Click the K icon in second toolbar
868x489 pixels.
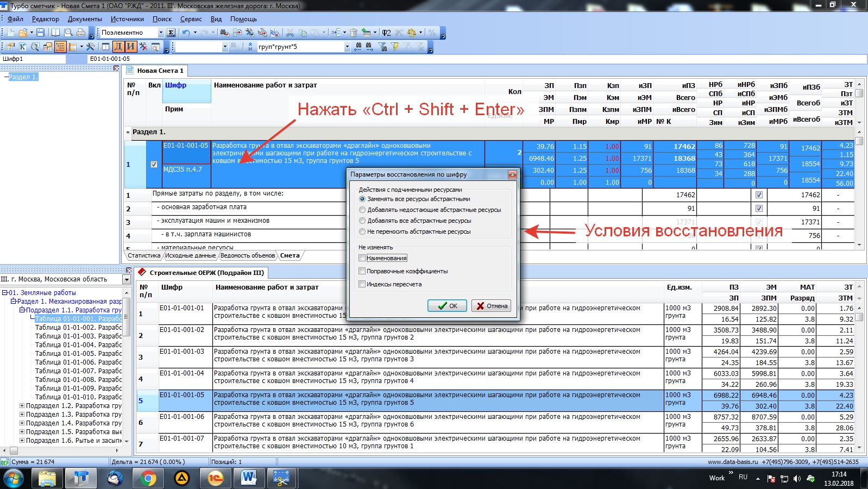pyautogui.click(x=23, y=47)
